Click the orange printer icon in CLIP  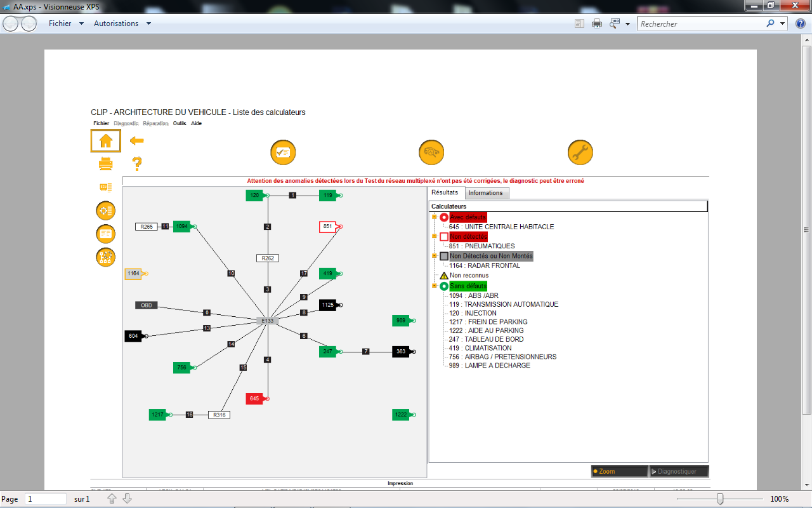105,164
